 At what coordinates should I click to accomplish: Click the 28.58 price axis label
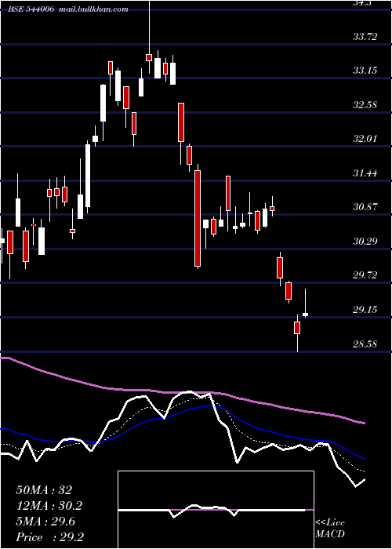pos(365,344)
